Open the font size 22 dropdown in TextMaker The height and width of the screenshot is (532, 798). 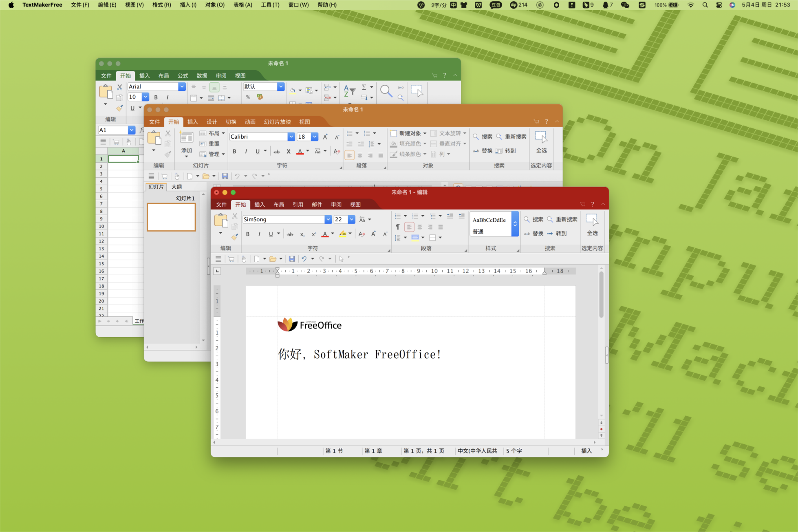coord(352,219)
